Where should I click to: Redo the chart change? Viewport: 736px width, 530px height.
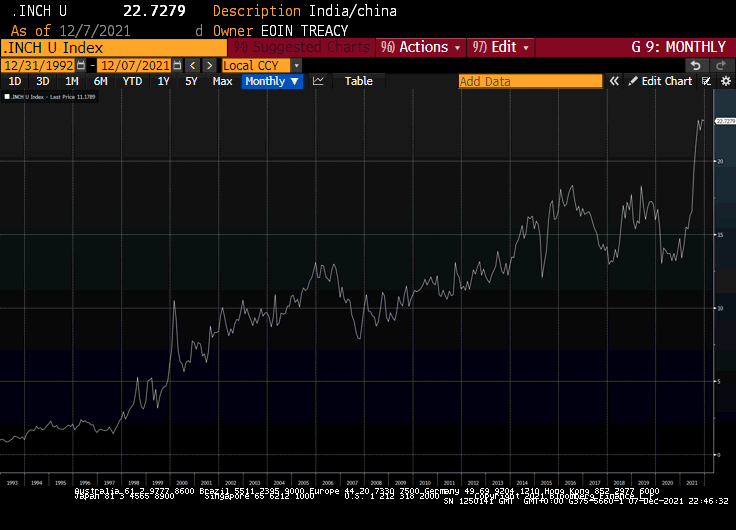point(721,65)
